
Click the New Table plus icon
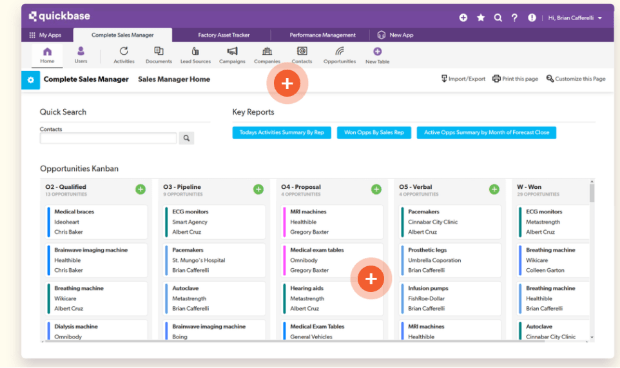tap(377, 55)
